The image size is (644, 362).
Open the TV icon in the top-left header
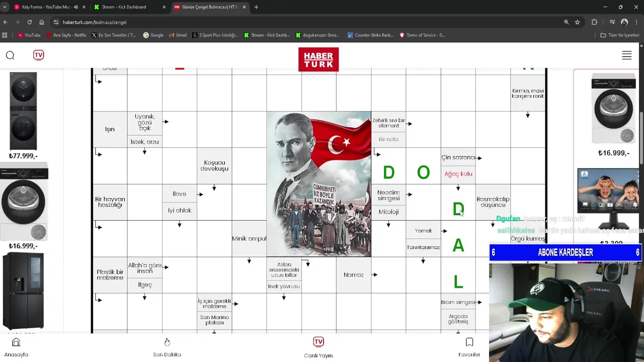pyautogui.click(x=39, y=55)
